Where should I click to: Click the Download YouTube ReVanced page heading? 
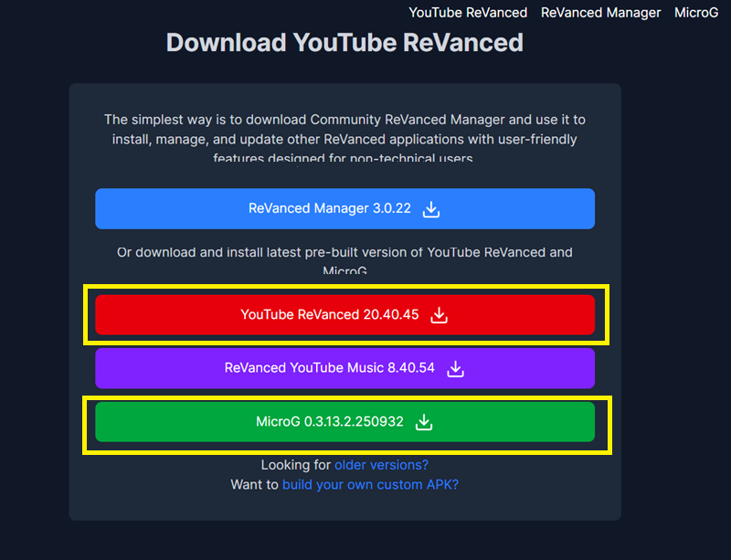[344, 43]
